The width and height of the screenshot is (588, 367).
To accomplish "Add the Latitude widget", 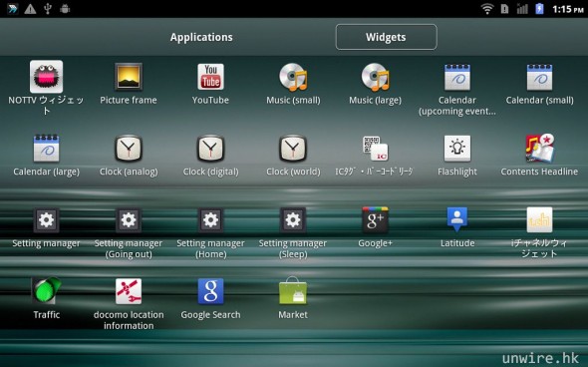I will [x=457, y=218].
